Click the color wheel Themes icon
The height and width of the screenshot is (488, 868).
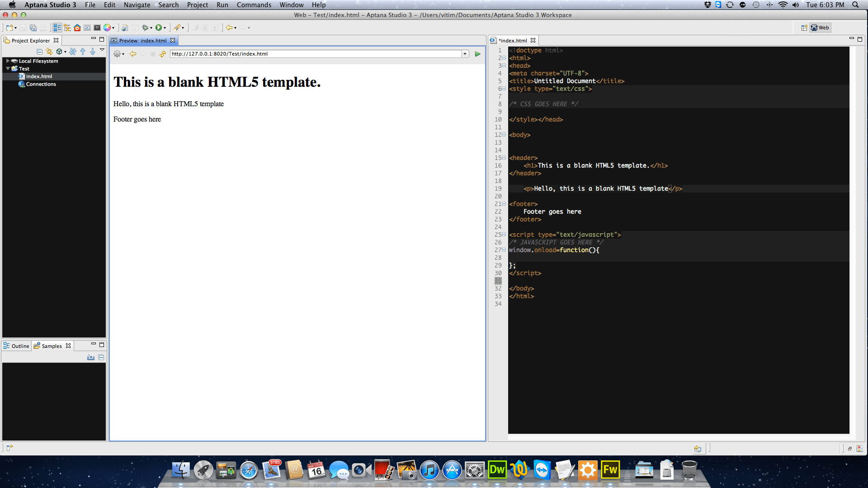pos(107,28)
